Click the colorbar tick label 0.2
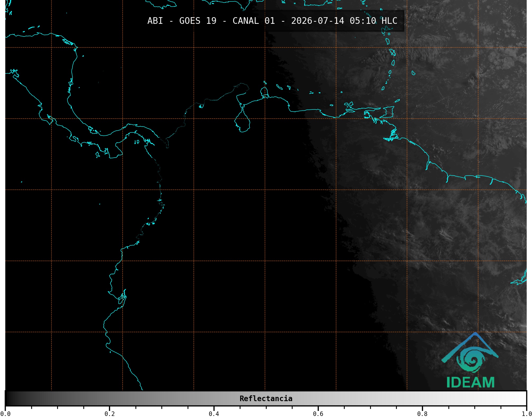The width and height of the screenshot is (532, 417). [110, 414]
